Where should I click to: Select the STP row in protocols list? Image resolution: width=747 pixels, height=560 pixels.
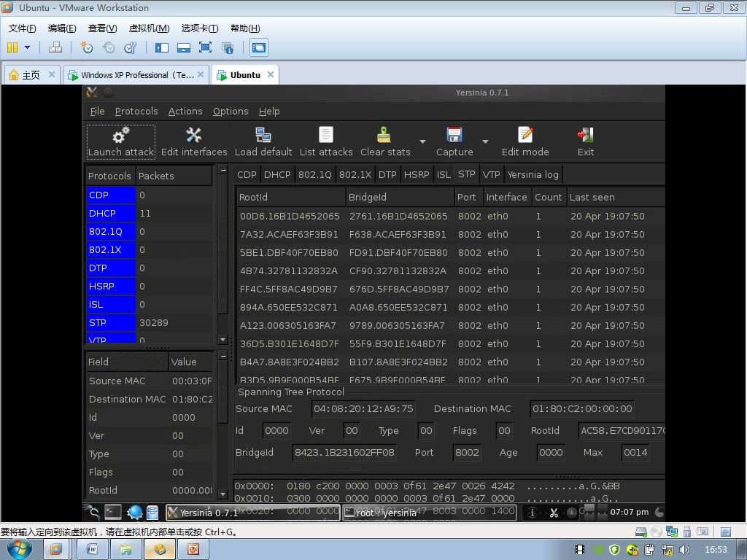coord(149,322)
